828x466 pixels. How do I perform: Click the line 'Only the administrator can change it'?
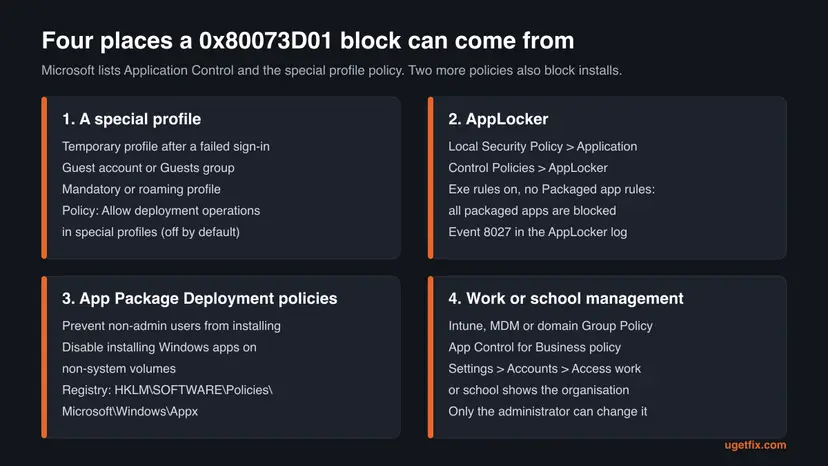548,411
